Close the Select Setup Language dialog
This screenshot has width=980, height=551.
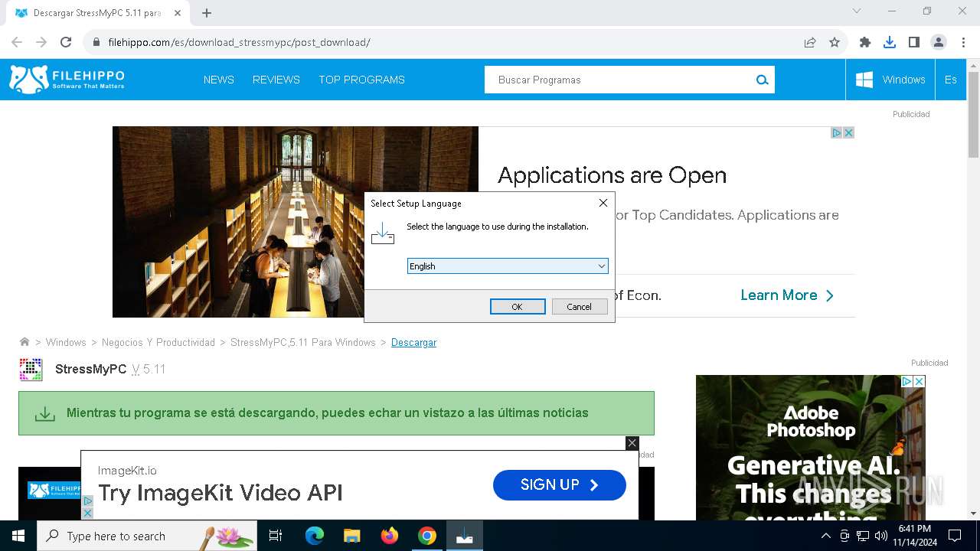click(x=603, y=203)
